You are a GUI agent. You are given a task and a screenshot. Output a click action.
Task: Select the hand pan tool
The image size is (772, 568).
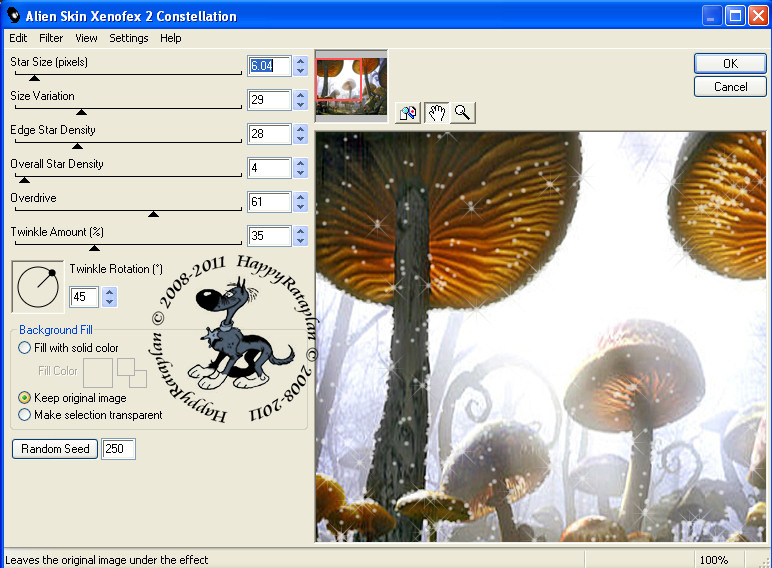tap(436, 113)
